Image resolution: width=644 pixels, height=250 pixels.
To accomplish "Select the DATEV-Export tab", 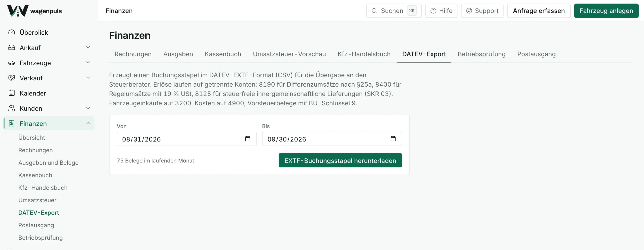I will click(424, 54).
